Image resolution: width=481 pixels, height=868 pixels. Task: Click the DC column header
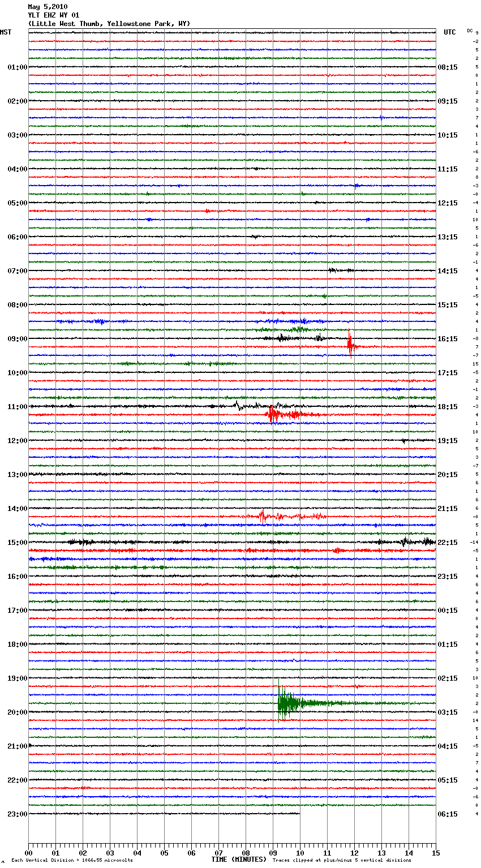[x=470, y=31]
